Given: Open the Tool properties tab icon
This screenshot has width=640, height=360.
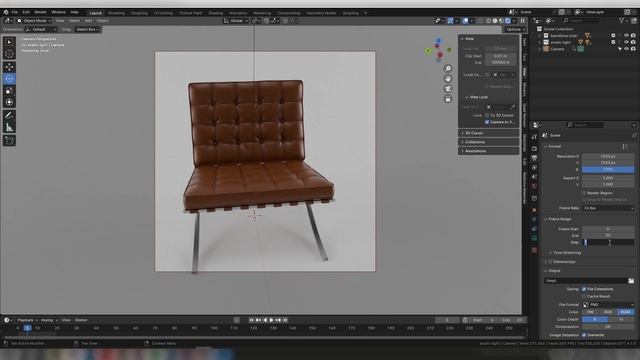Looking at the screenshot, I should pos(534,137).
